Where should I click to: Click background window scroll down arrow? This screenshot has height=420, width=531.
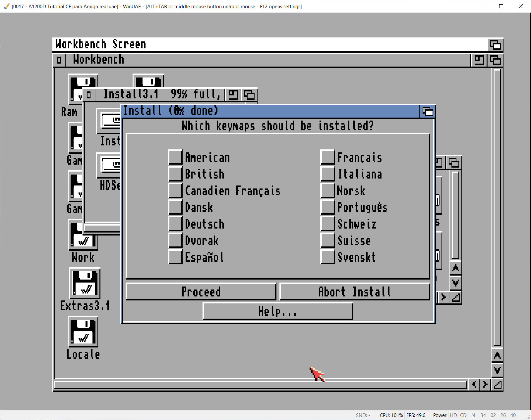(x=456, y=283)
